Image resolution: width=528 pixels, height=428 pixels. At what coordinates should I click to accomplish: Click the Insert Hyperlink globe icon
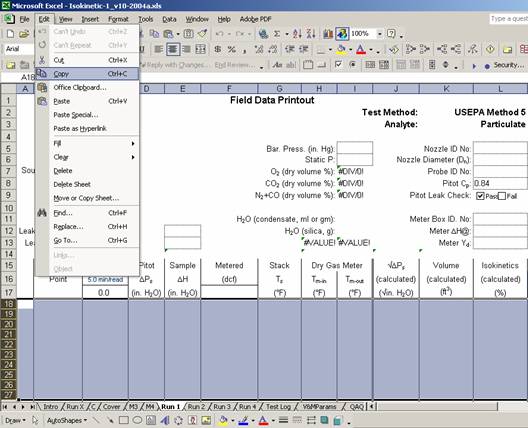tap(263, 34)
